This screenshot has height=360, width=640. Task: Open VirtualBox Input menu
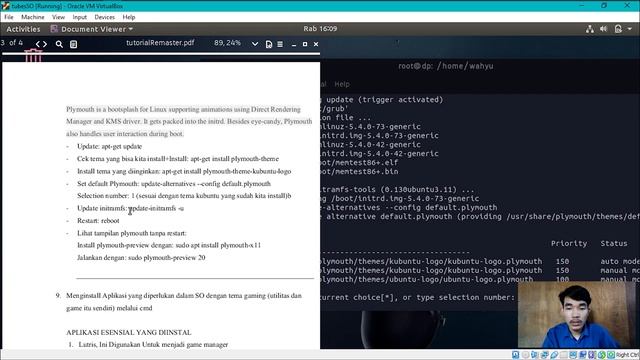(x=80, y=17)
